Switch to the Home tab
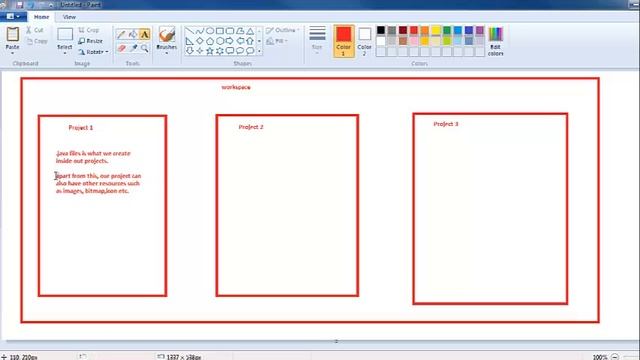640x360 pixels. point(41,17)
